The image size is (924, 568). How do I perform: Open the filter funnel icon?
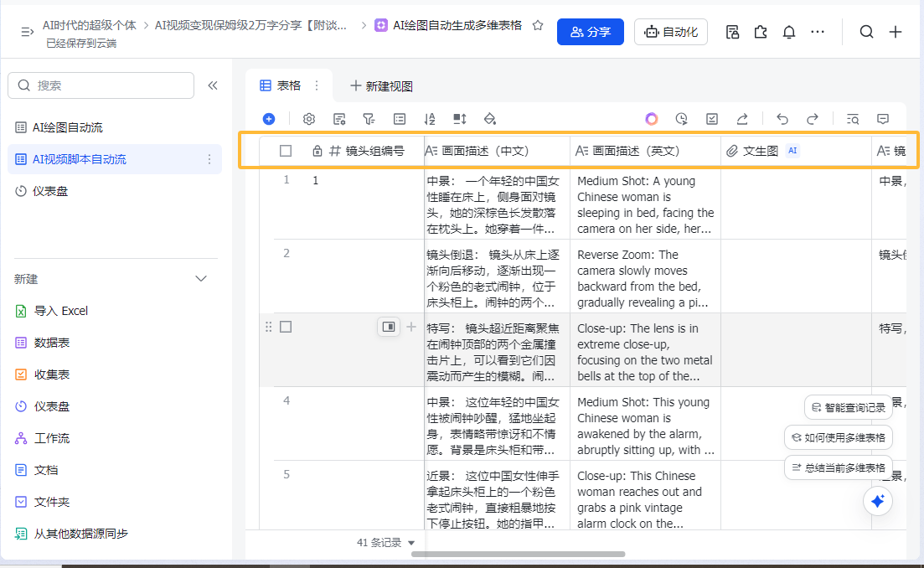coord(369,119)
